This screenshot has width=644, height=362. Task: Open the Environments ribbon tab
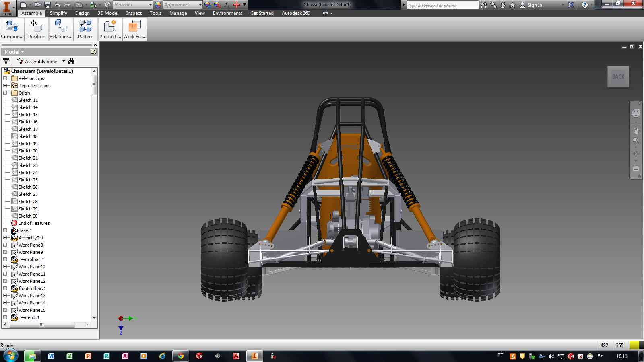(227, 13)
